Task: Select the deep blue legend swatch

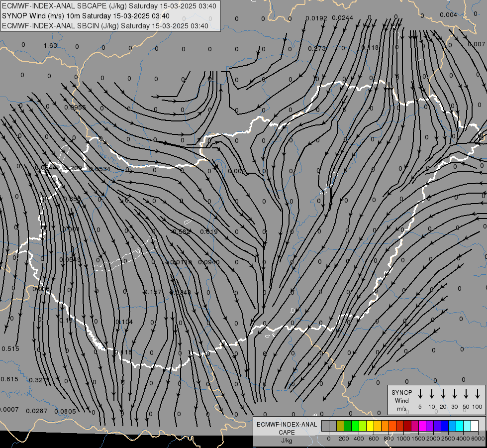Action: click(444, 426)
